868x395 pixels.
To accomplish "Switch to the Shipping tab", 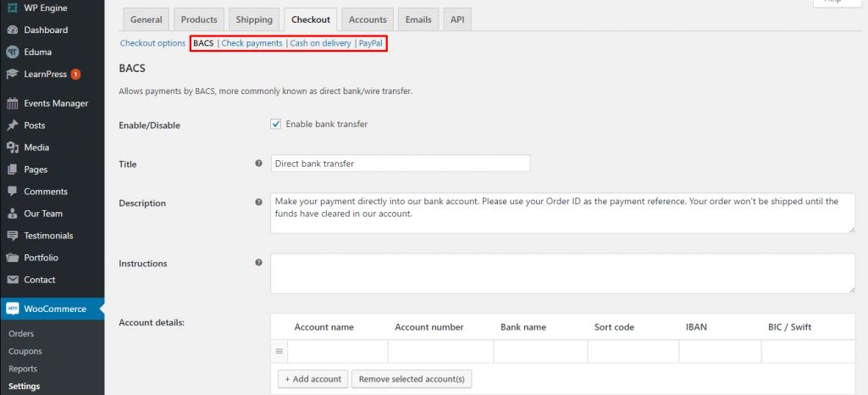I will 254,19.
